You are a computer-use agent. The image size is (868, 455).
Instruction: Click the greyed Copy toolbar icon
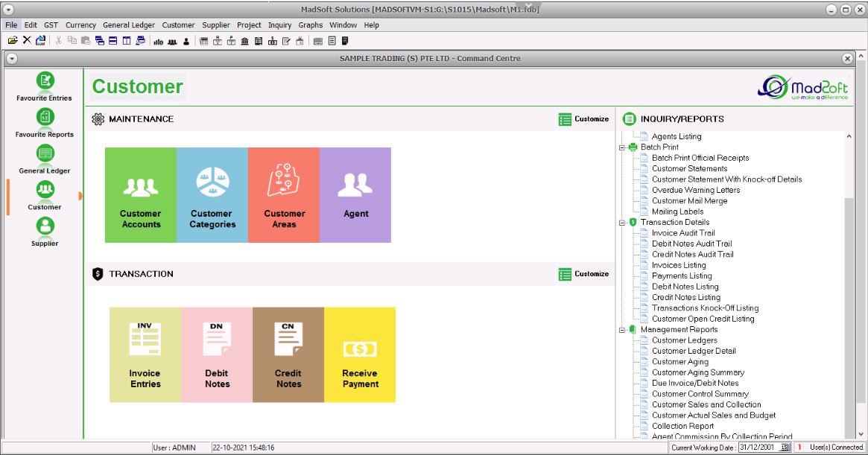pos(72,40)
